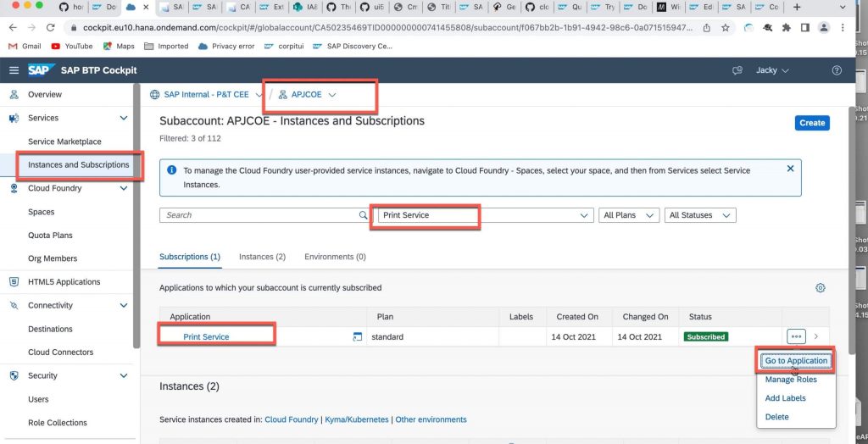868x444 pixels.
Task: Click the search magnifier icon
Action: [363, 215]
